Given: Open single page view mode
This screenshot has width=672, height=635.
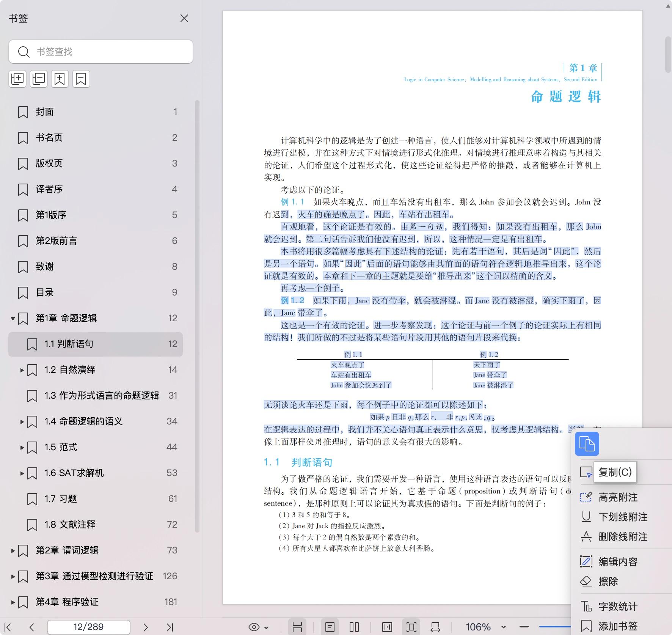Looking at the screenshot, I should [330, 627].
